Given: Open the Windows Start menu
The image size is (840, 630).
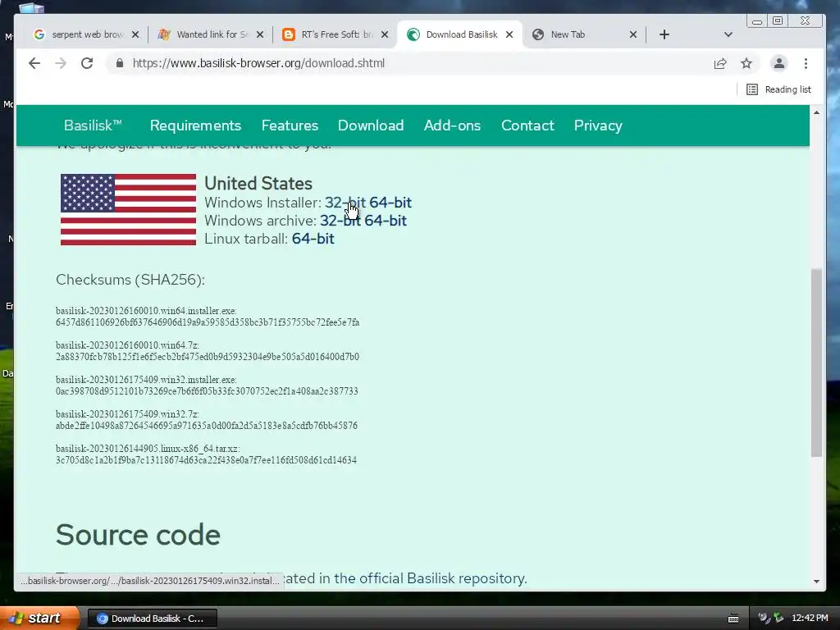Looking at the screenshot, I should pyautogui.click(x=39, y=619).
